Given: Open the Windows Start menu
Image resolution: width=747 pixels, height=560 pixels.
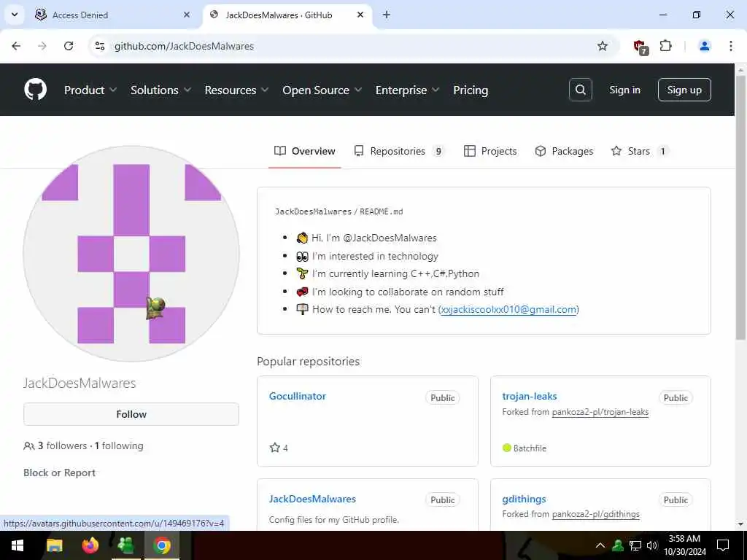Looking at the screenshot, I should (x=18, y=545).
